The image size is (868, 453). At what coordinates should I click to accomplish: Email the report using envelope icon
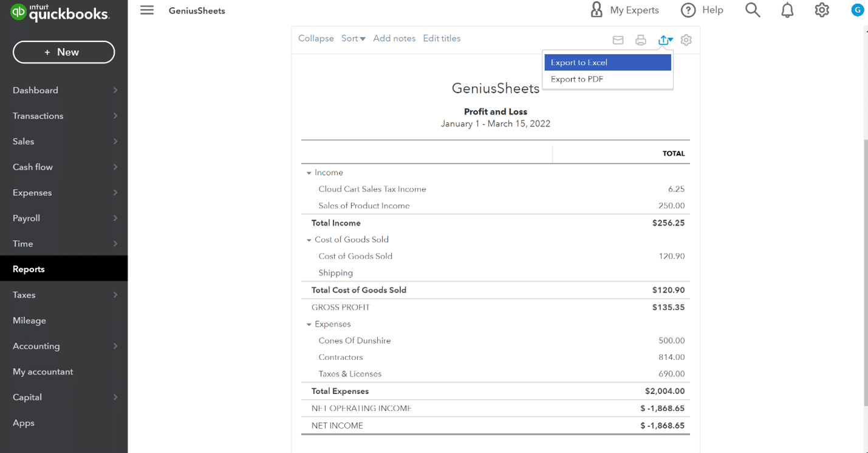(618, 40)
